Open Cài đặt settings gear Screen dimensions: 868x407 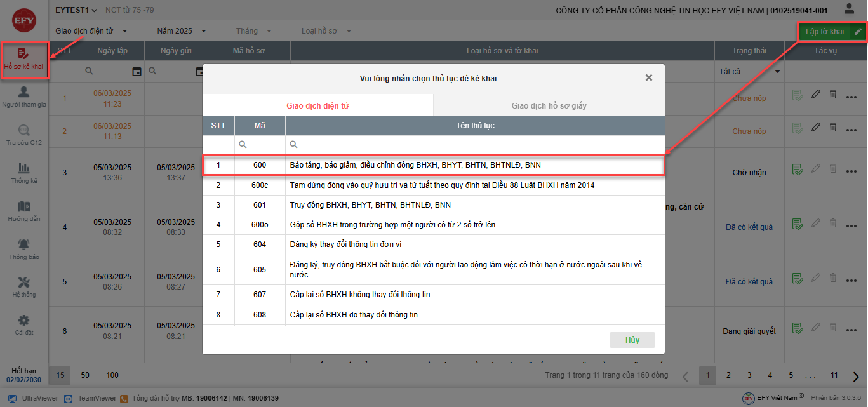pos(24,325)
